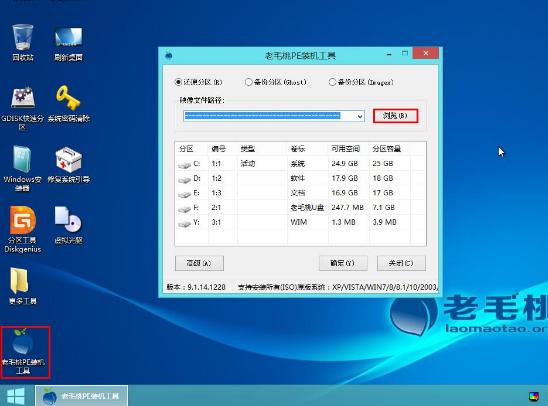Click the 浏览 (B) browse button
Viewport: 548px width, 406px height.
395,116
